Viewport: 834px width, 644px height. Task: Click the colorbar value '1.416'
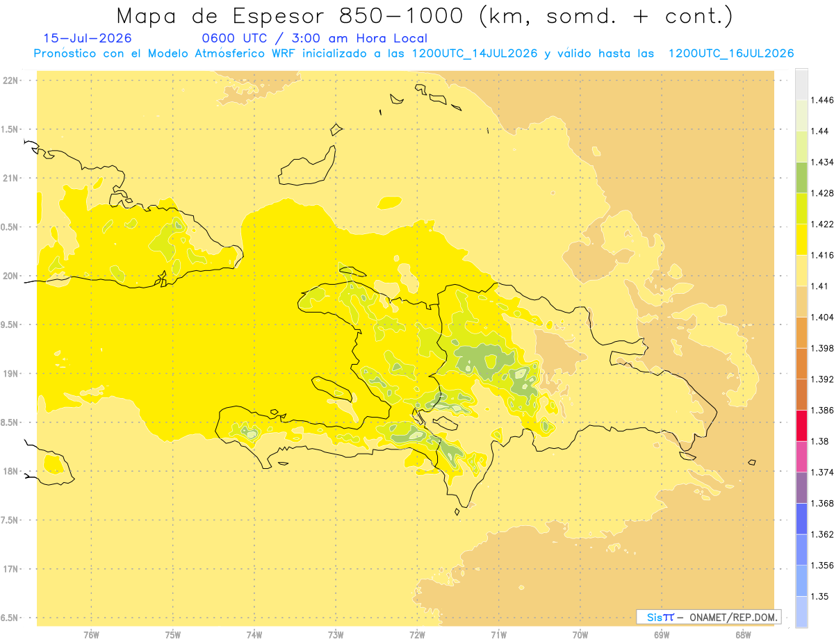[822, 255]
